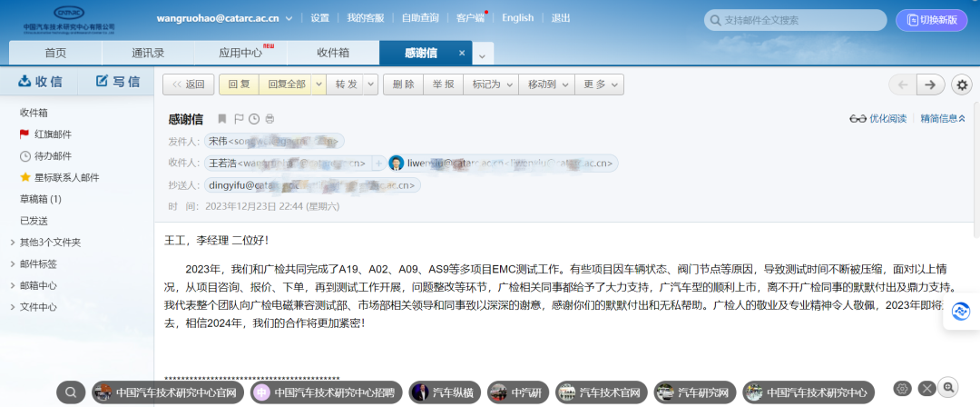Open 收件箱 in the left sidebar
The height and width of the screenshot is (407, 980).
click(34, 113)
